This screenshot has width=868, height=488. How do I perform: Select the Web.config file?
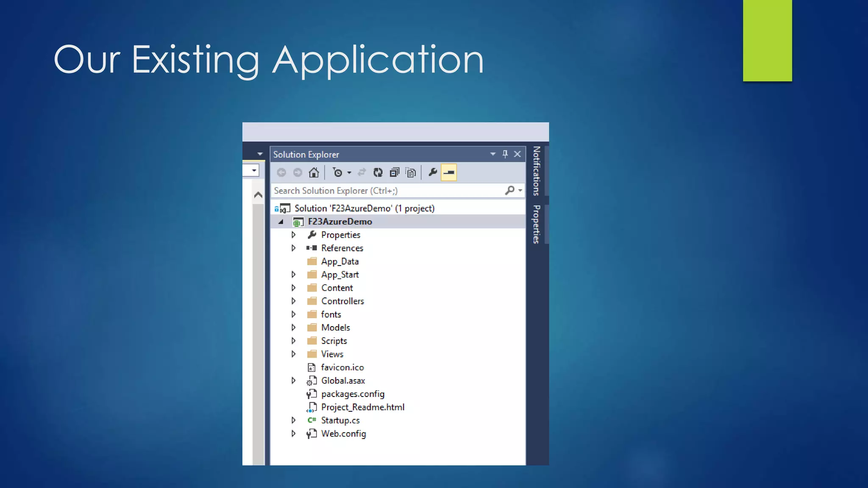click(343, 434)
